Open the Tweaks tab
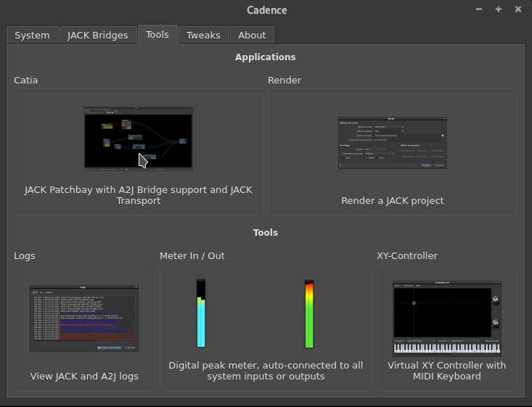 pyautogui.click(x=203, y=36)
